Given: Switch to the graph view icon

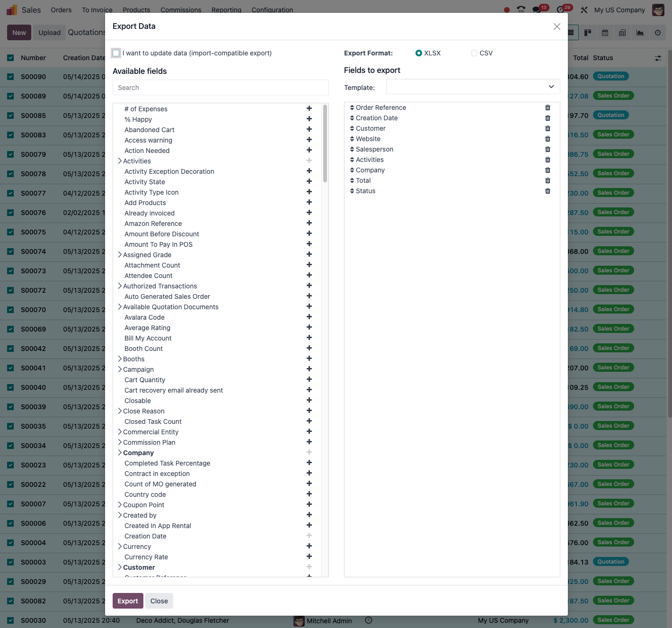Looking at the screenshot, I should click(x=640, y=33).
